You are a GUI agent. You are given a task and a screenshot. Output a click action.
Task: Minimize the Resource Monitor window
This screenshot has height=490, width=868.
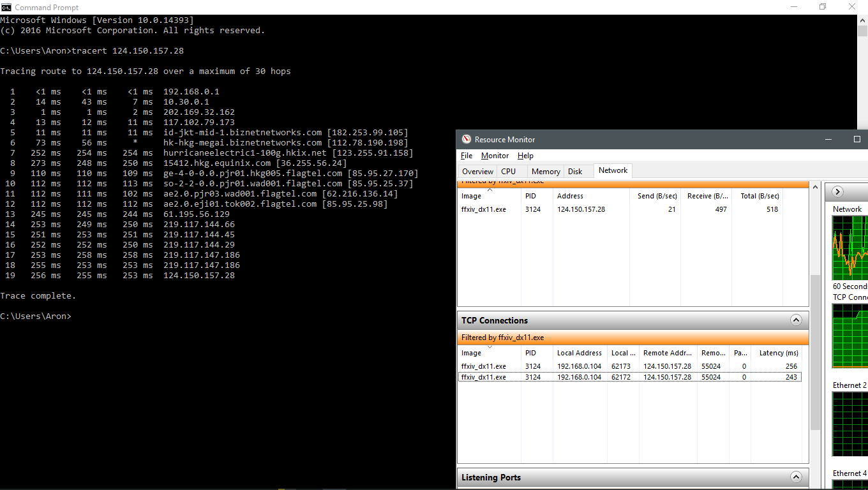pyautogui.click(x=828, y=139)
